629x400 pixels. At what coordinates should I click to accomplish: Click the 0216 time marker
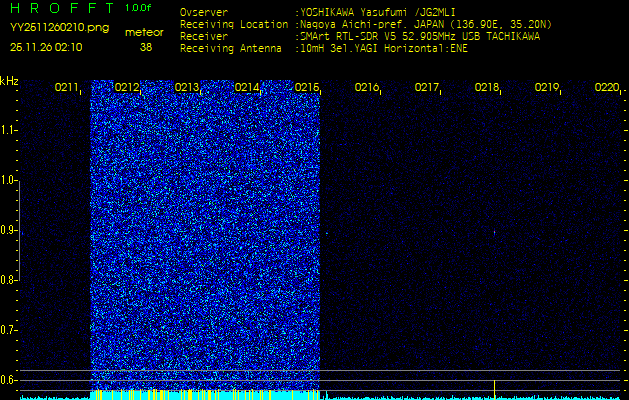[367, 87]
